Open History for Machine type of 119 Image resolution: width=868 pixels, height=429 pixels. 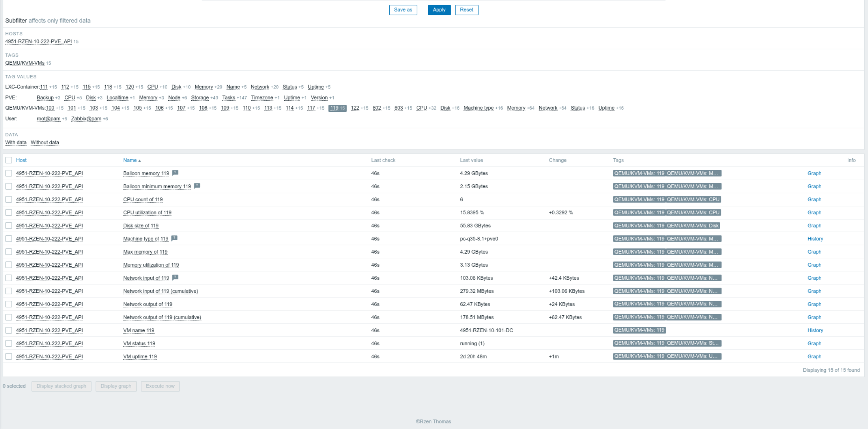(815, 239)
